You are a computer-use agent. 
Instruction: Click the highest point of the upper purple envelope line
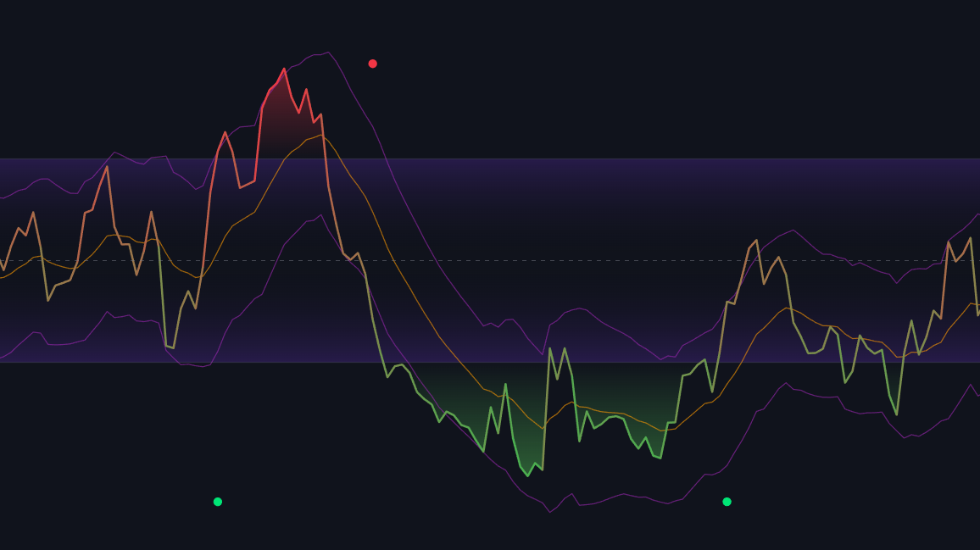click(328, 53)
